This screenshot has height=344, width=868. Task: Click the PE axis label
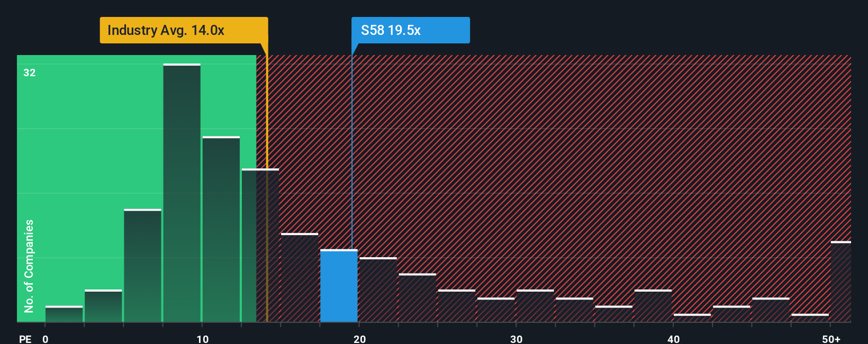25,339
